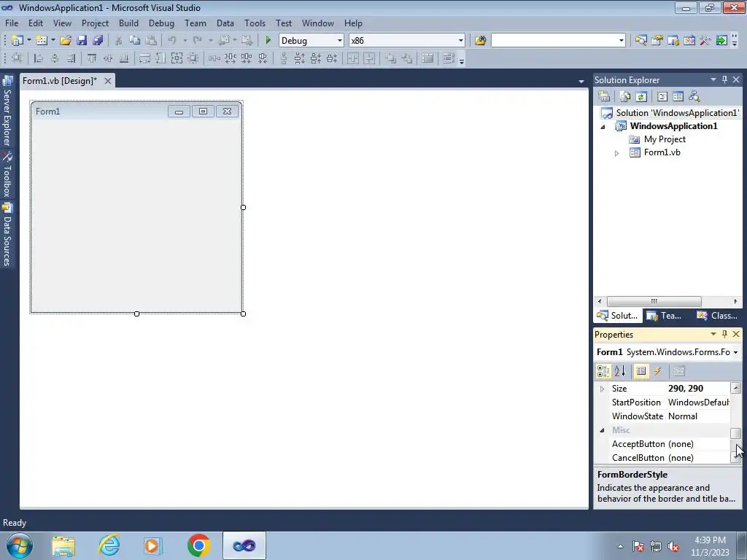Open the Solution Explorer window position menu arrow
747x560 pixels.
(x=713, y=79)
